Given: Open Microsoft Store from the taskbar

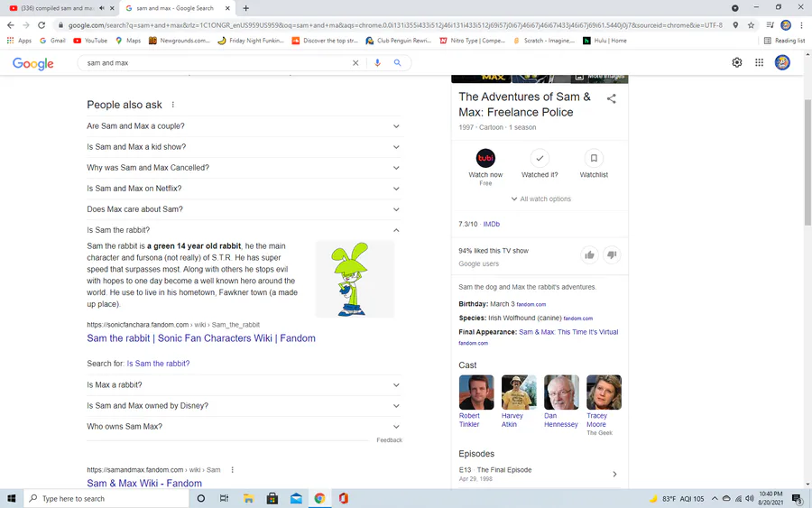Looking at the screenshot, I should (272, 498).
